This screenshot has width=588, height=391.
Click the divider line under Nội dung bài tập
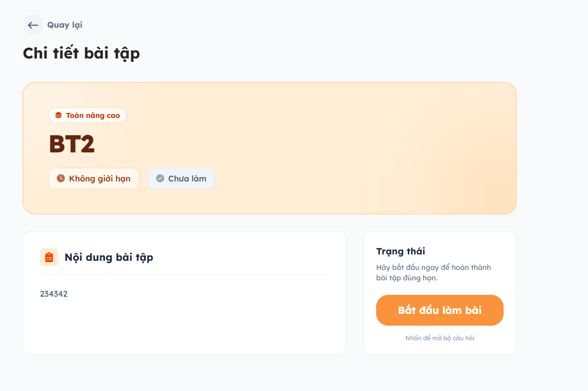click(x=185, y=274)
